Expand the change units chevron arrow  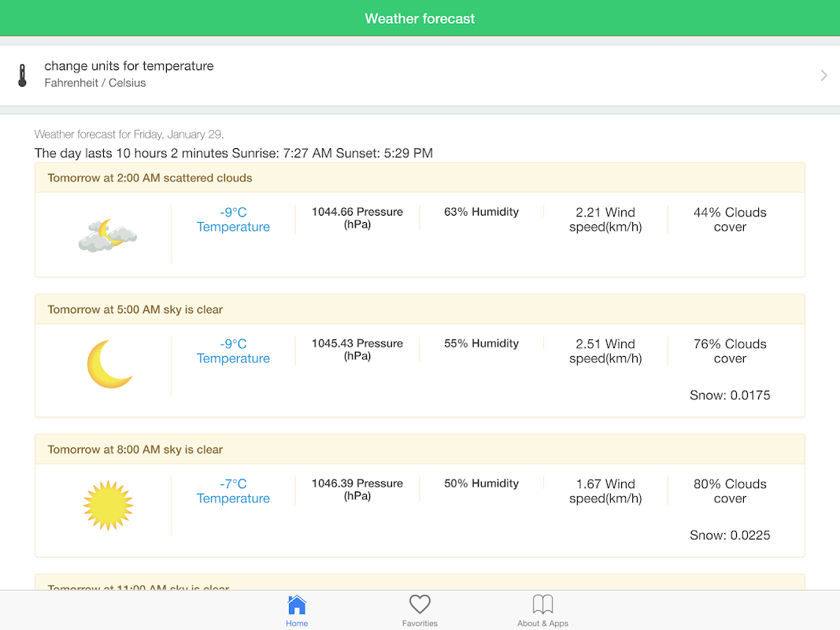point(823,76)
